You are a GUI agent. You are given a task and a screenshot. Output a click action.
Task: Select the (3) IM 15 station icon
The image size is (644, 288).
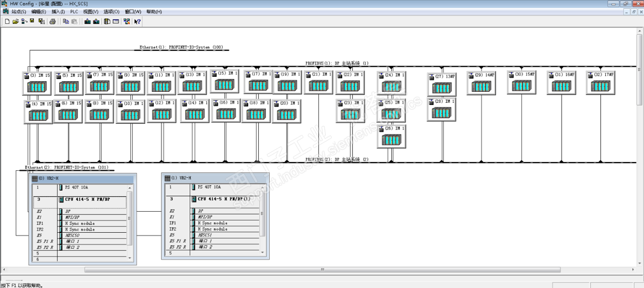tap(36, 83)
